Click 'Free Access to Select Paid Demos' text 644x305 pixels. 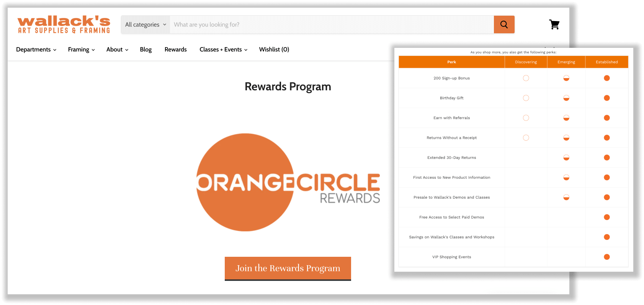[452, 217]
